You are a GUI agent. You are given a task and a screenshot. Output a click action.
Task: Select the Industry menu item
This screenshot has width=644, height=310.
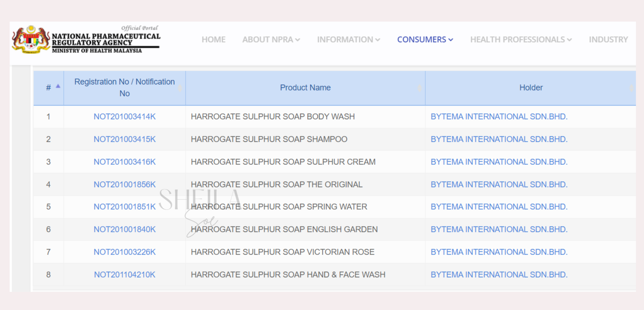pos(608,40)
